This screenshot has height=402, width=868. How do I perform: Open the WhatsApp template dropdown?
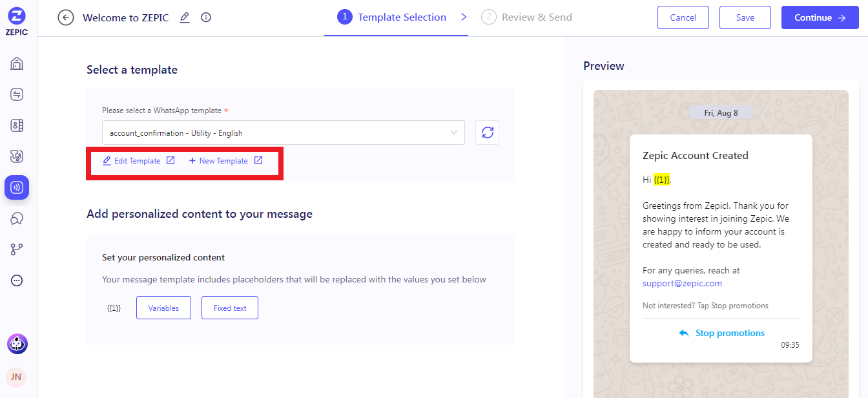coord(284,132)
